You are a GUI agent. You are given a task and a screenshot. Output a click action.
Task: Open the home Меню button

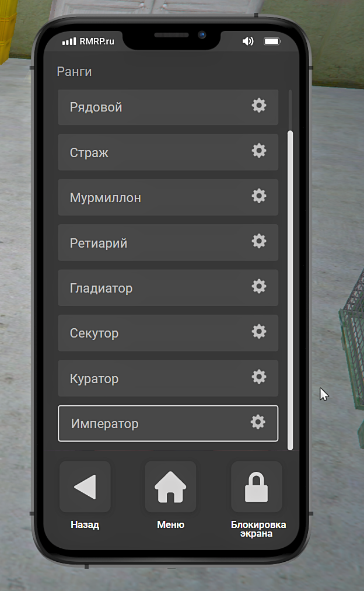coord(170,486)
